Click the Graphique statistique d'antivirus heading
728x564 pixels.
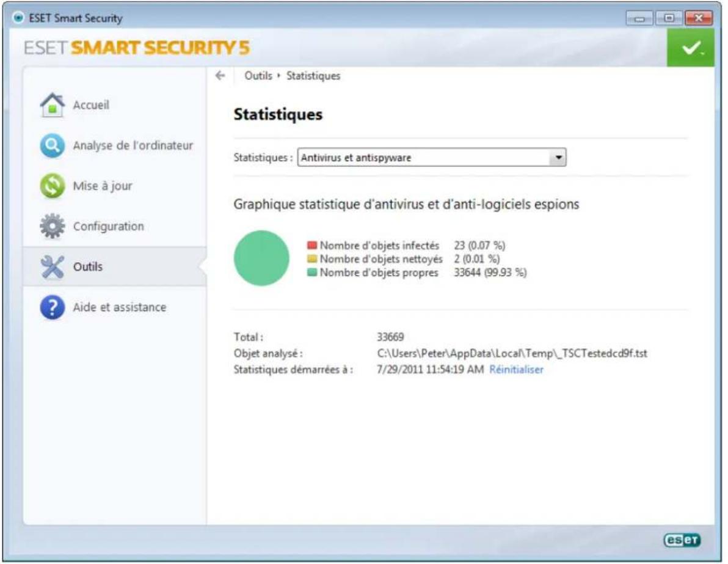pos(406,204)
